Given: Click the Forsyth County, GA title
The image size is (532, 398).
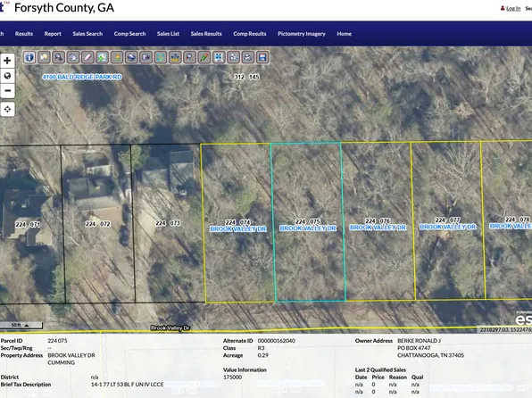Looking at the screenshot, I should pos(64,8).
